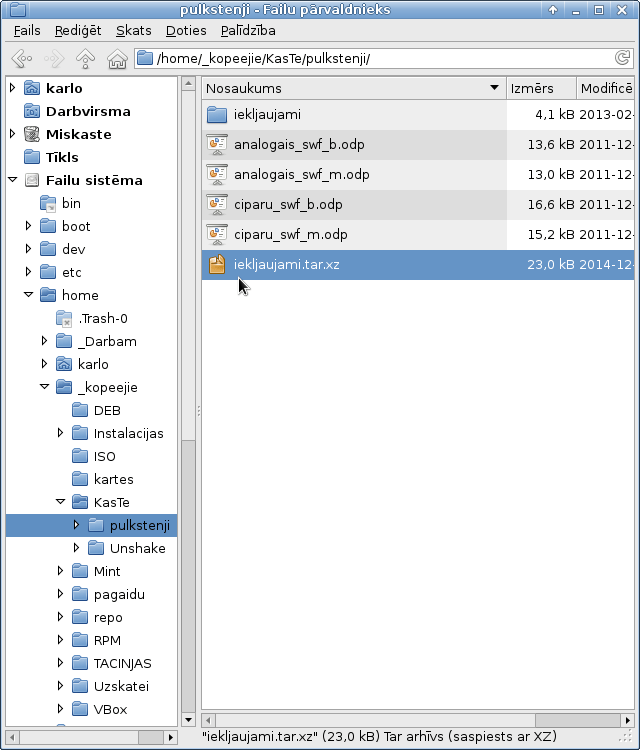The width and height of the screenshot is (640, 750).
Task: Click the analogais_swf_b.odp presentation icon
Action: 217,145
